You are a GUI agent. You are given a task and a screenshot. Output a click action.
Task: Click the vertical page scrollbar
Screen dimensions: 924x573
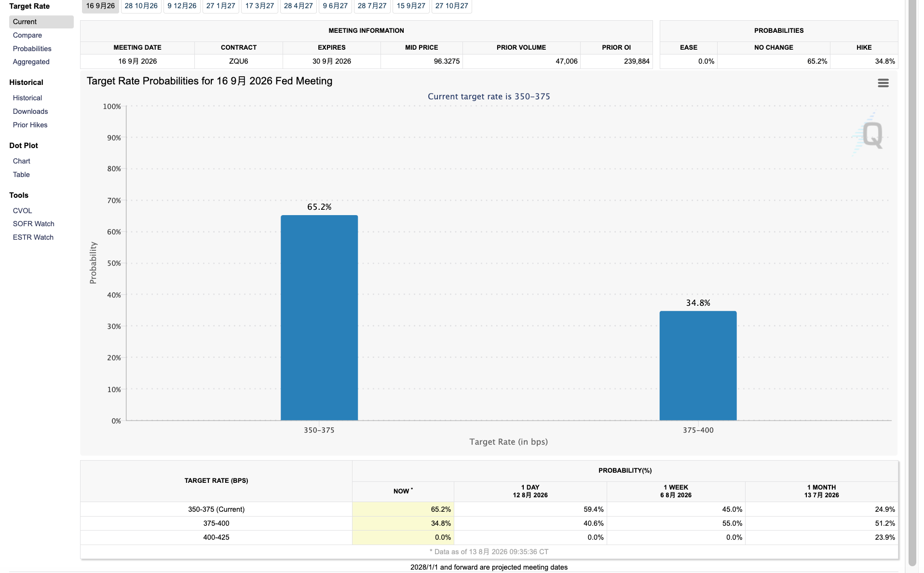point(912,285)
